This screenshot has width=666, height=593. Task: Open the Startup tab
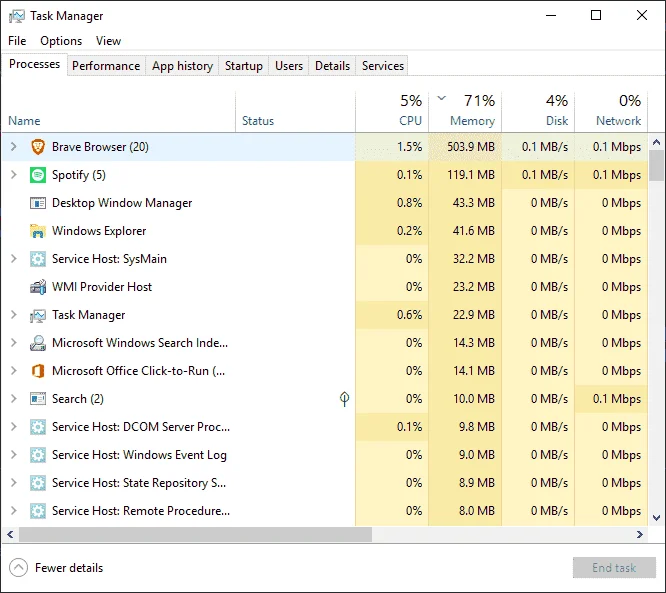[244, 66]
